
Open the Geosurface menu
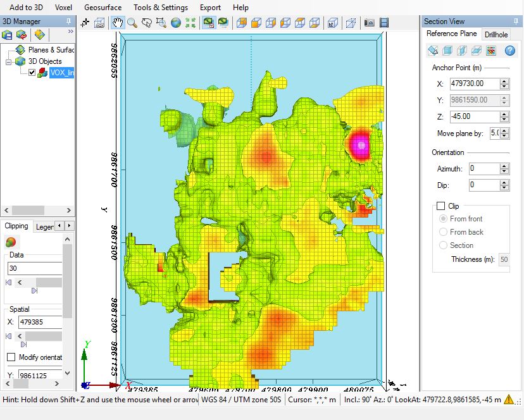[x=103, y=8]
